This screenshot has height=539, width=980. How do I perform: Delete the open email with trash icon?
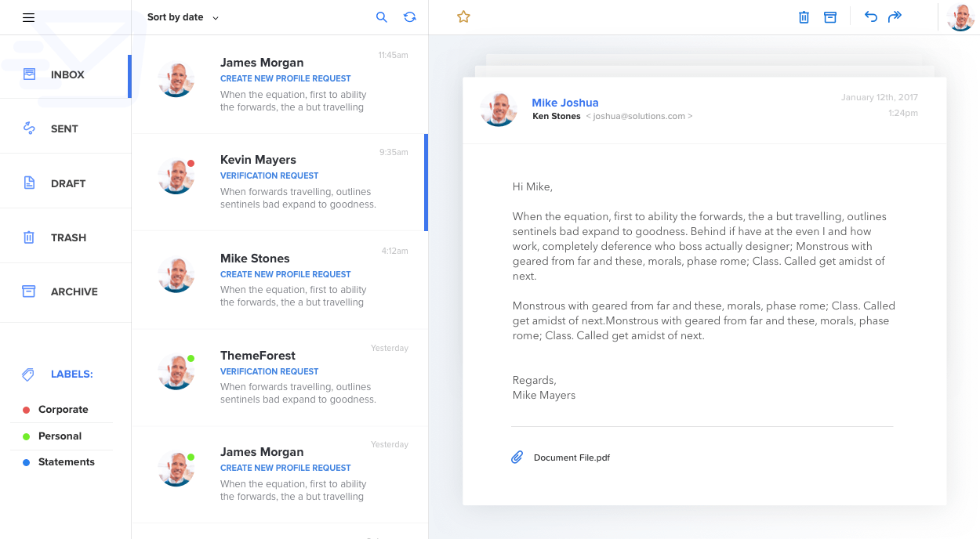pyautogui.click(x=804, y=17)
